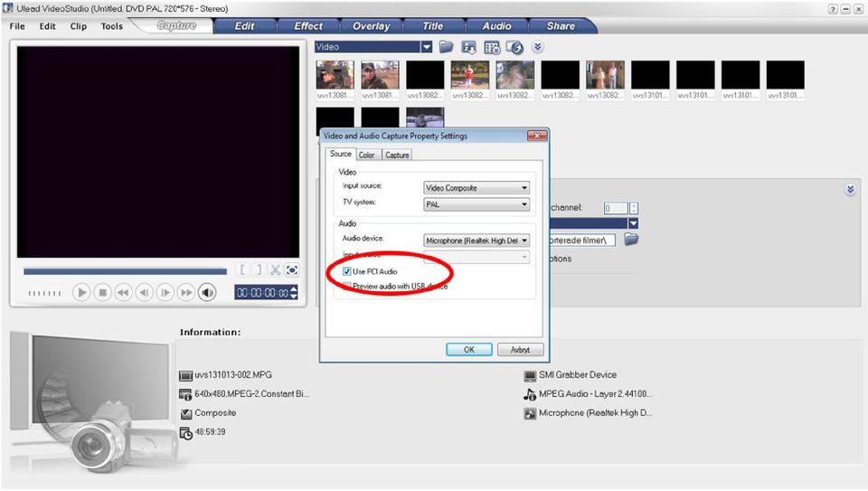868x491 pixels.
Task: Cancel dialog with Avbryt button
Action: coord(520,350)
